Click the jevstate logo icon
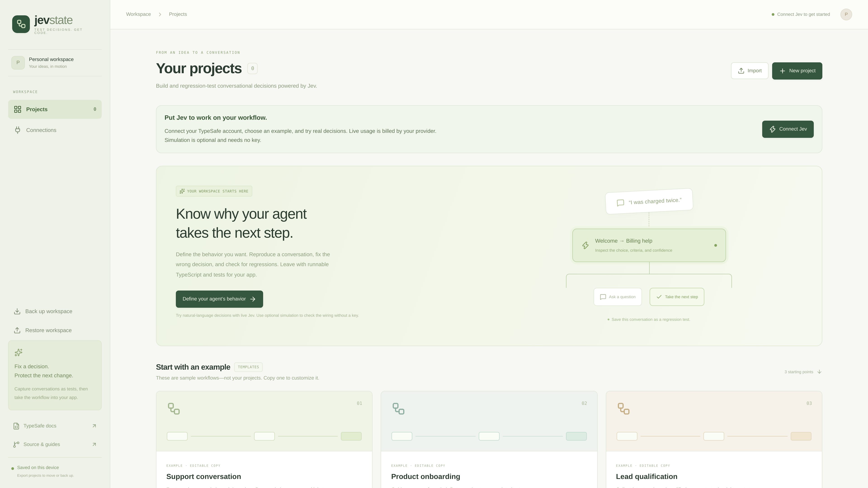 point(21,24)
